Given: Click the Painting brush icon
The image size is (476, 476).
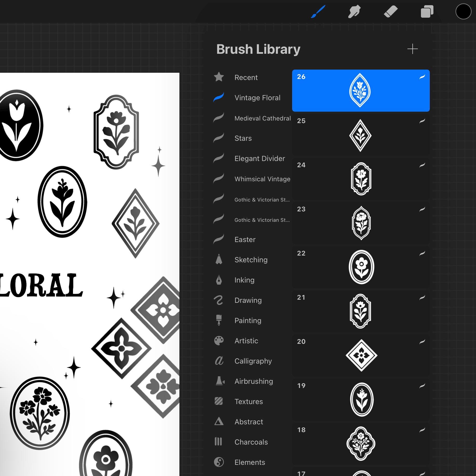Looking at the screenshot, I should [x=219, y=320].
